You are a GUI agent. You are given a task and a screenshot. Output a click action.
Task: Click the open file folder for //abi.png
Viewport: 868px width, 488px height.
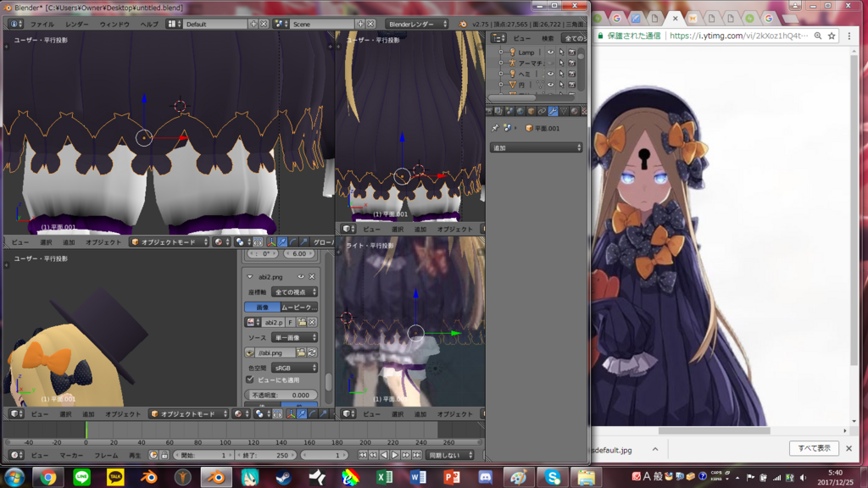[301, 352]
